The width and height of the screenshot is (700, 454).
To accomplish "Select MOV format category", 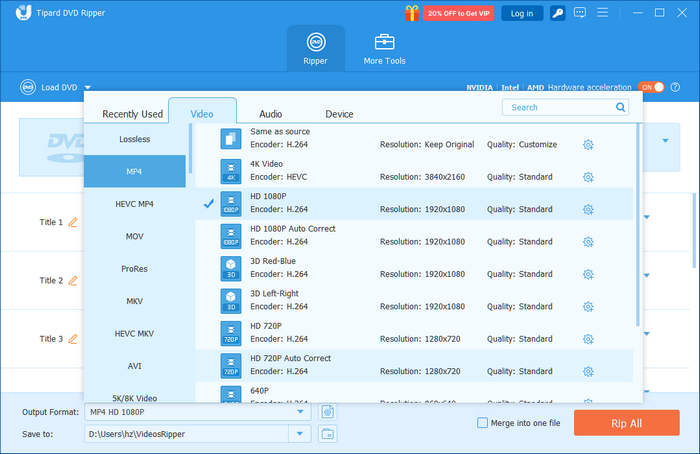I will click(x=134, y=236).
